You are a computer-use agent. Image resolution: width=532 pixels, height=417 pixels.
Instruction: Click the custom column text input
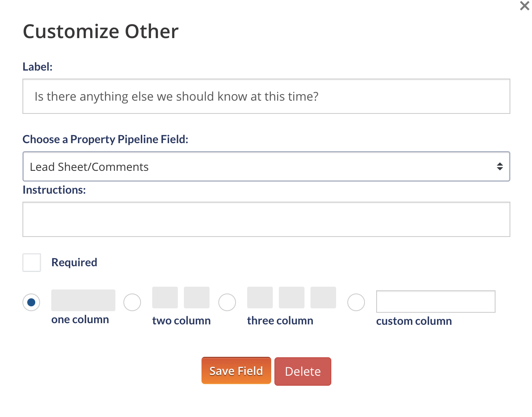pyautogui.click(x=435, y=302)
